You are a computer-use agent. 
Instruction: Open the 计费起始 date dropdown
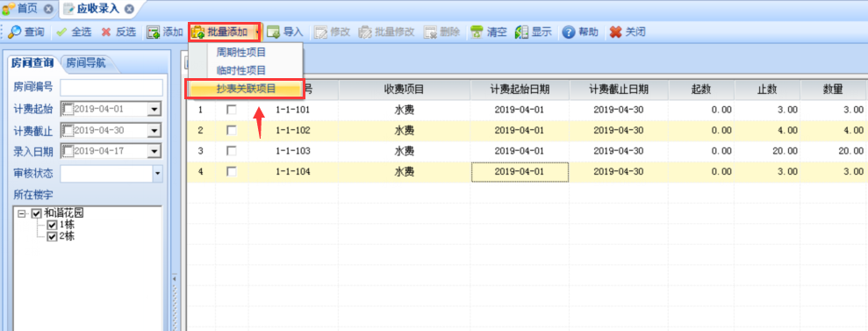154,110
